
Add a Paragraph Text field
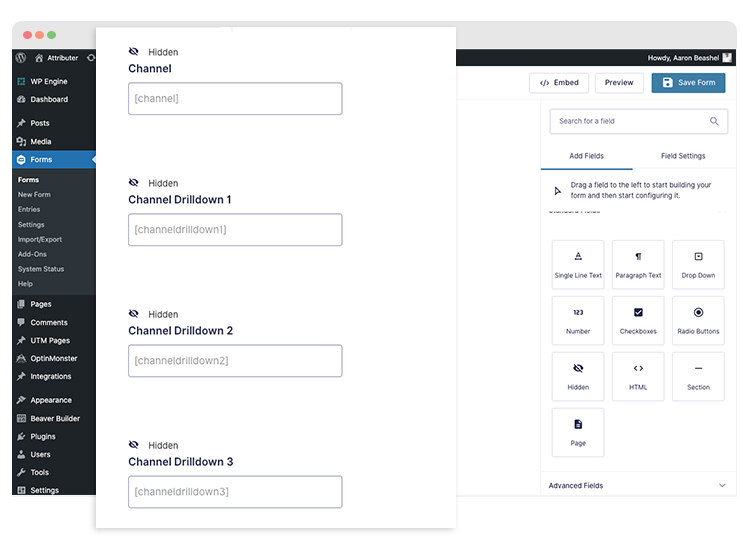click(638, 264)
